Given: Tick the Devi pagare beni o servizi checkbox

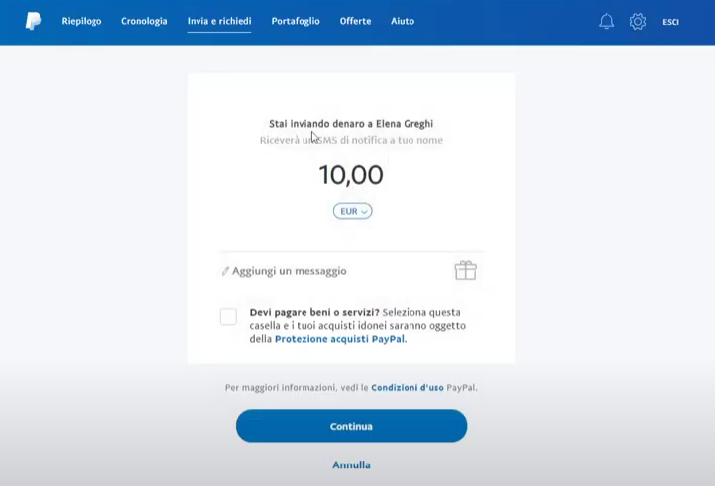Looking at the screenshot, I should coord(228,316).
